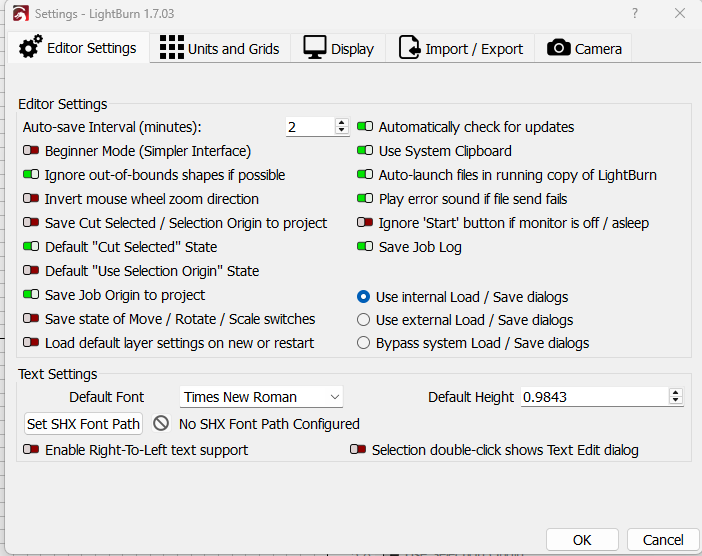Click OK to confirm settings

click(582, 540)
